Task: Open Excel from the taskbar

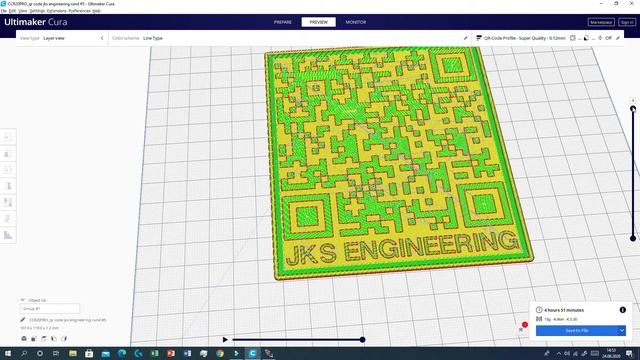Action: click(x=155, y=353)
